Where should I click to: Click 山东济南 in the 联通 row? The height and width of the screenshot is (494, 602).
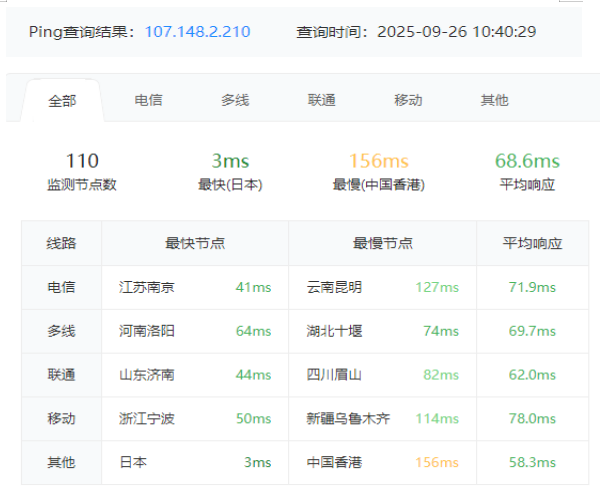[x=147, y=374]
